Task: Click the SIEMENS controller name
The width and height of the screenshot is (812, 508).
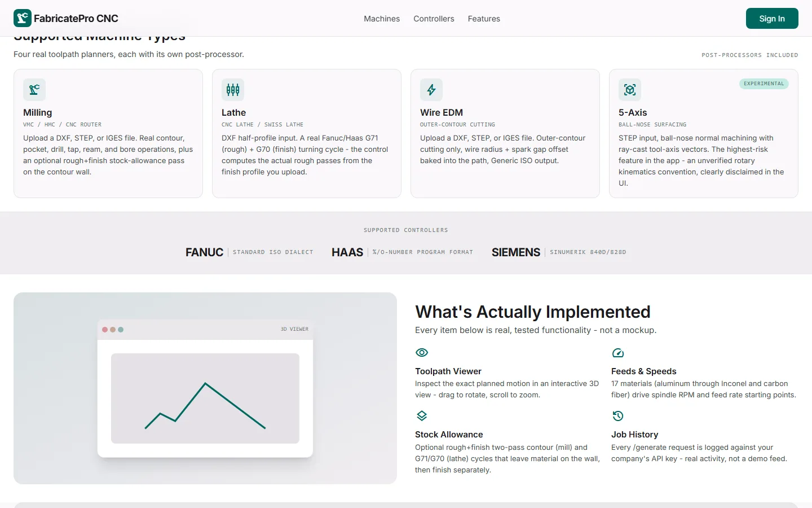Action: click(516, 252)
